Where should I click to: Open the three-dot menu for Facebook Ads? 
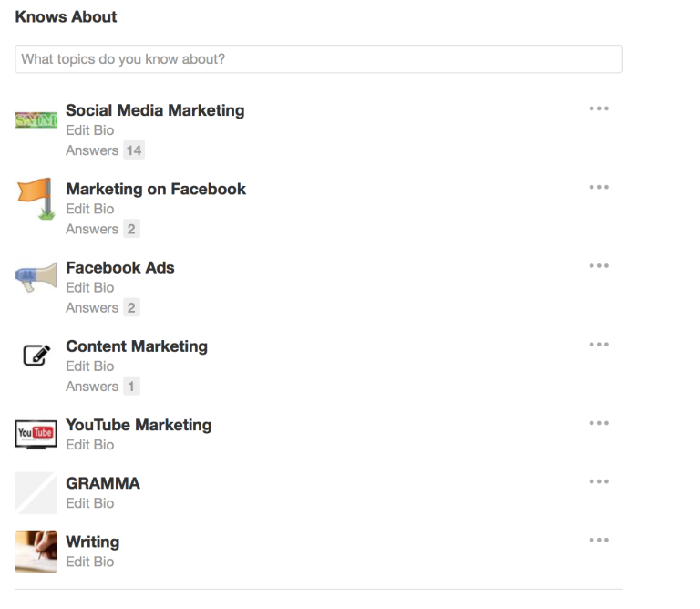(599, 265)
